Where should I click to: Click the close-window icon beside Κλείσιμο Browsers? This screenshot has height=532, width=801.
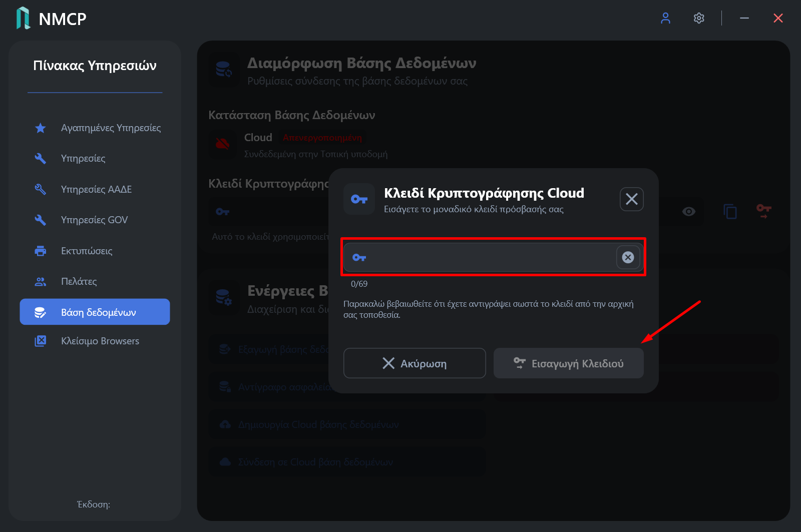(x=41, y=341)
